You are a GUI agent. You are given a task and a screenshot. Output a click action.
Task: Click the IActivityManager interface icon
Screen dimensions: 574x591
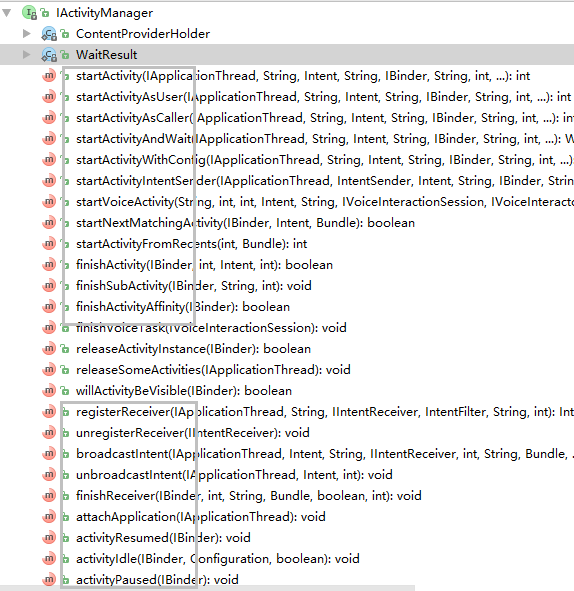click(29, 13)
